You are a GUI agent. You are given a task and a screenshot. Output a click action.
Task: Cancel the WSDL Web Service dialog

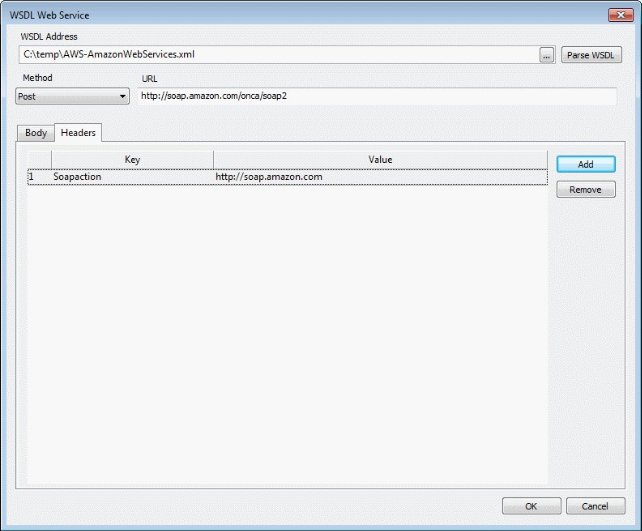click(x=595, y=506)
